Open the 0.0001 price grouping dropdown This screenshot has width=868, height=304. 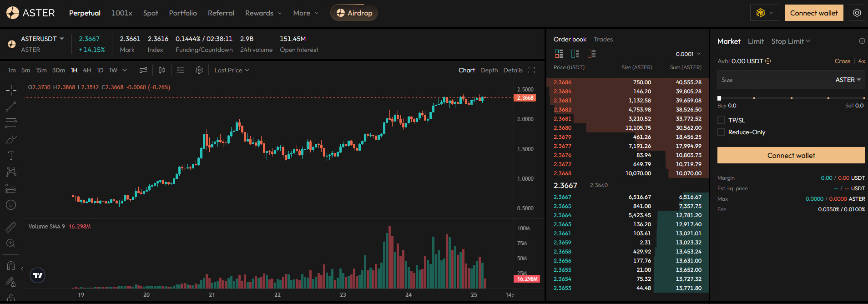coord(688,54)
